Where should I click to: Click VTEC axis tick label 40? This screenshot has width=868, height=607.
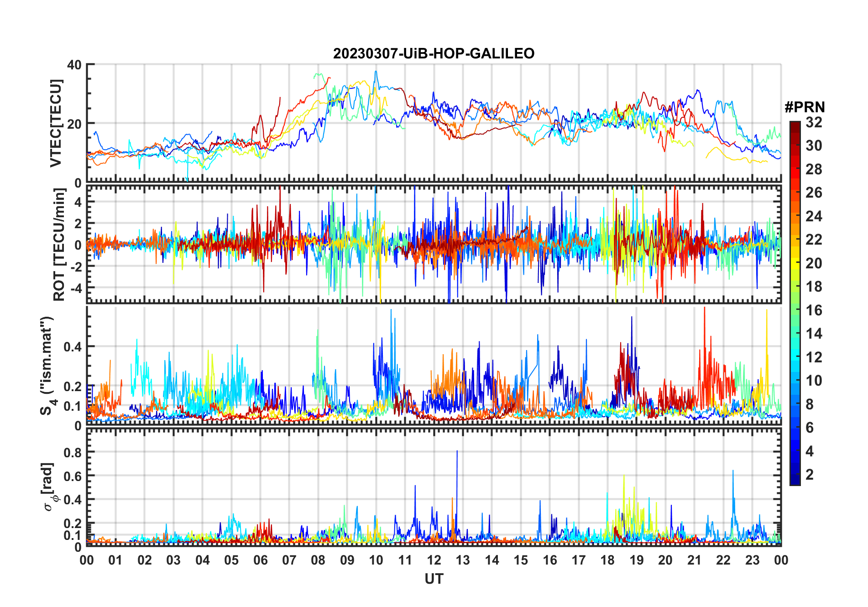(x=74, y=65)
